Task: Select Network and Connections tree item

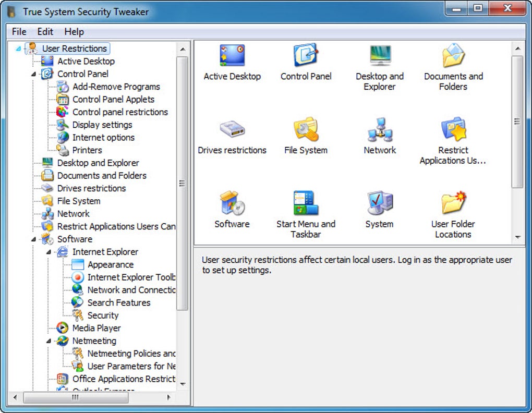Action: tap(131, 290)
